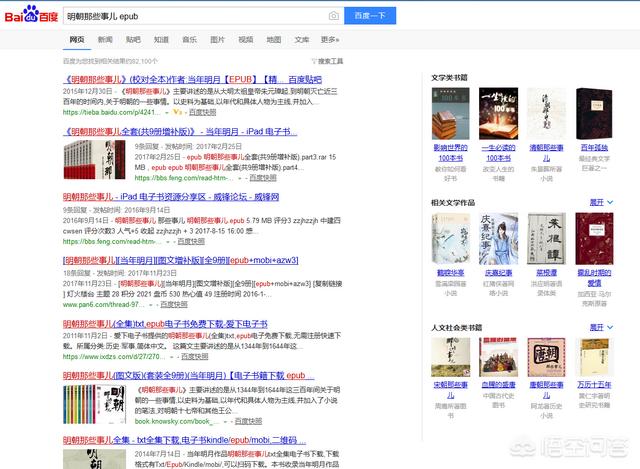Click the 万历十五年 book cover
The image size is (640, 469).
pos(594,357)
